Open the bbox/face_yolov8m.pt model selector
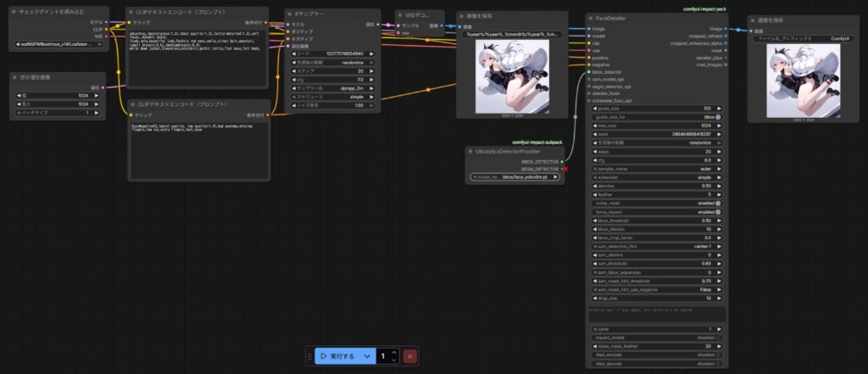Viewport: 868px width, 374px height. (x=513, y=177)
